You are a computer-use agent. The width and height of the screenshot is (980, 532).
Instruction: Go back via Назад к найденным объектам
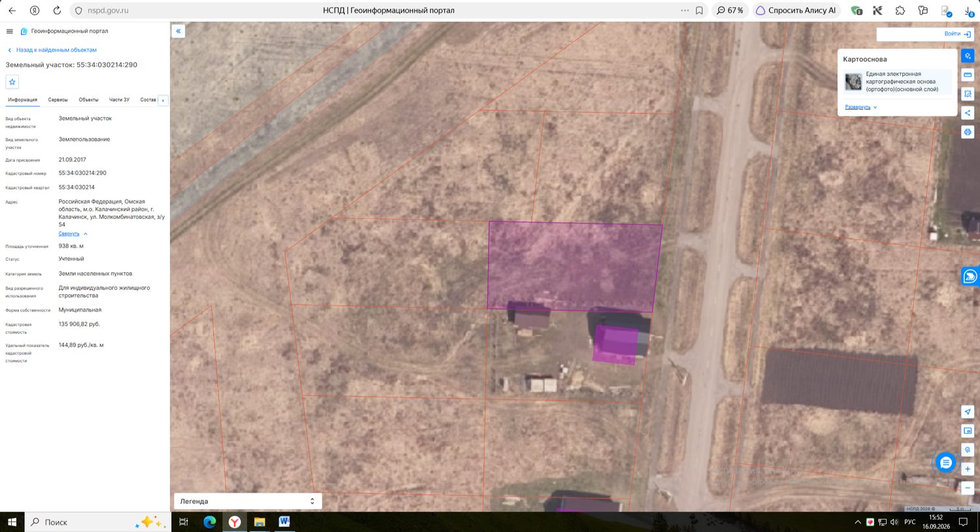[x=52, y=50]
